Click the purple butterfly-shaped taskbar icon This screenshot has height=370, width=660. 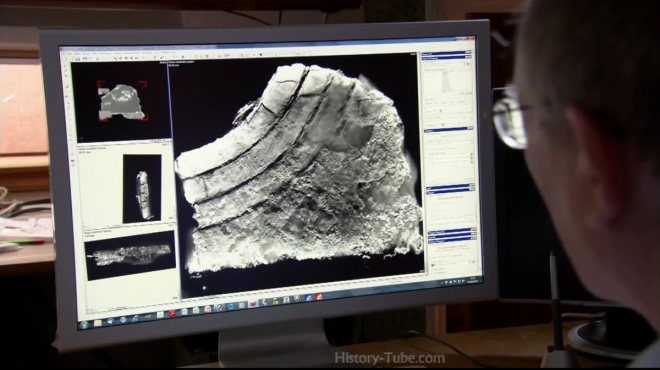click(x=253, y=303)
